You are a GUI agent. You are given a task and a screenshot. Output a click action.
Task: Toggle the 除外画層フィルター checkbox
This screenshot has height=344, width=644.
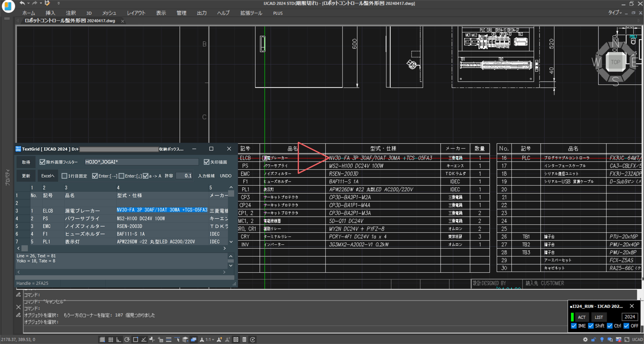tap(42, 162)
